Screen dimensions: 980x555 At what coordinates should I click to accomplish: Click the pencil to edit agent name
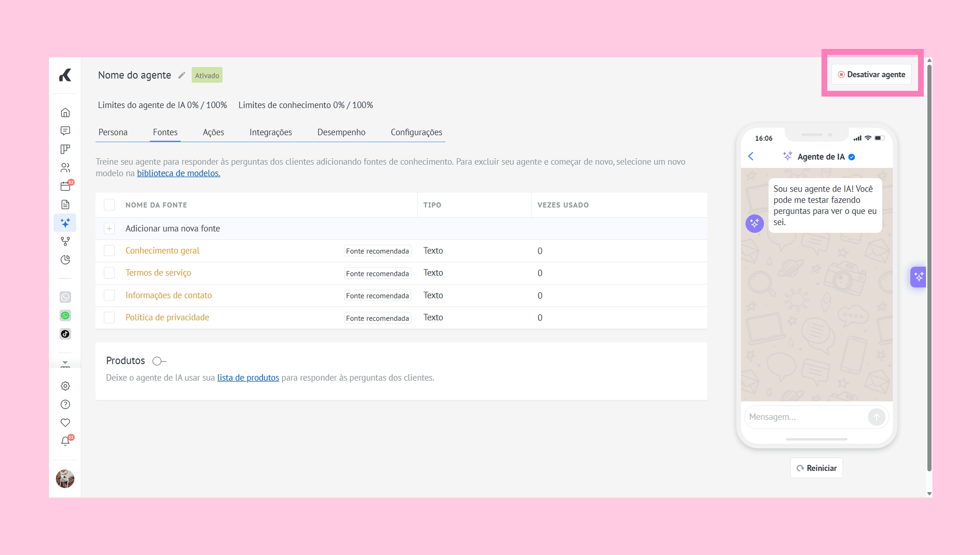pyautogui.click(x=182, y=75)
